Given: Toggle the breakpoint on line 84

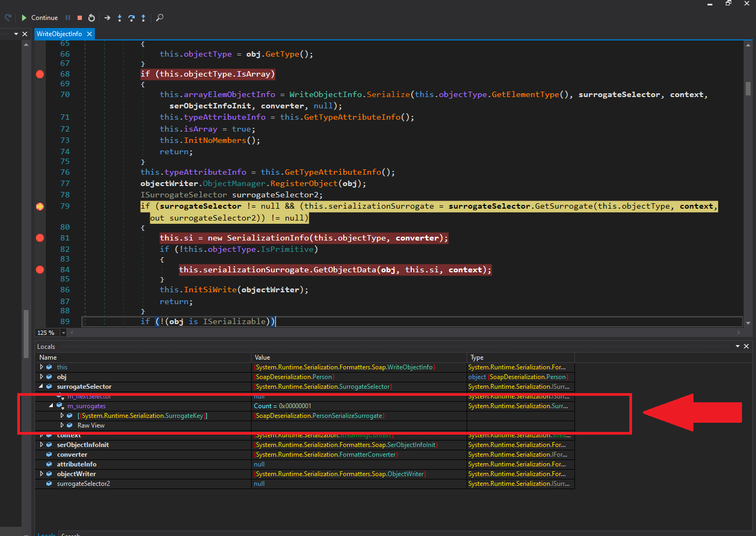Looking at the screenshot, I should tap(40, 270).
